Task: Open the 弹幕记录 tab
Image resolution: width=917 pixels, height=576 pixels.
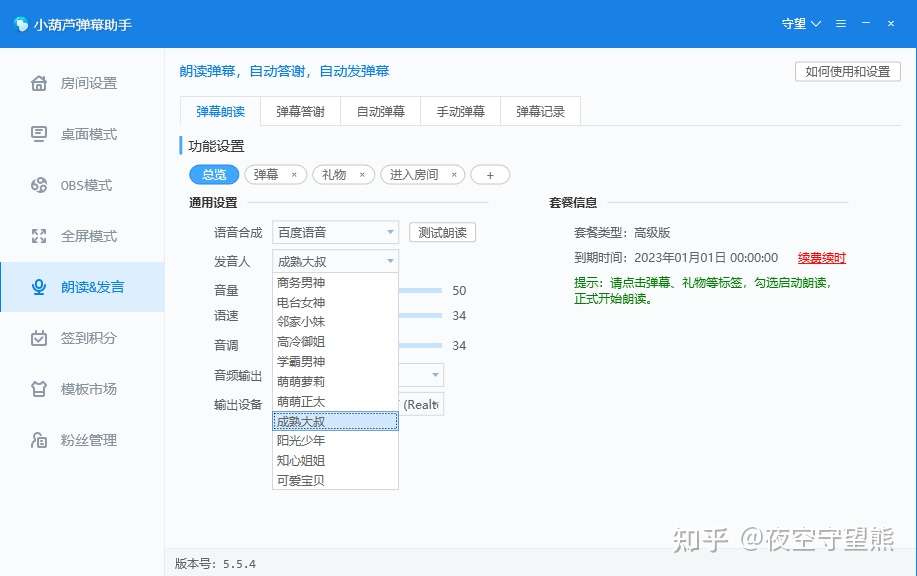Action: coord(541,111)
